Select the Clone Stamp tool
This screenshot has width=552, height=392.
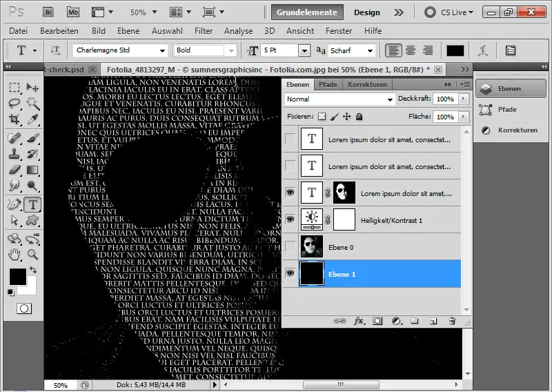14,154
